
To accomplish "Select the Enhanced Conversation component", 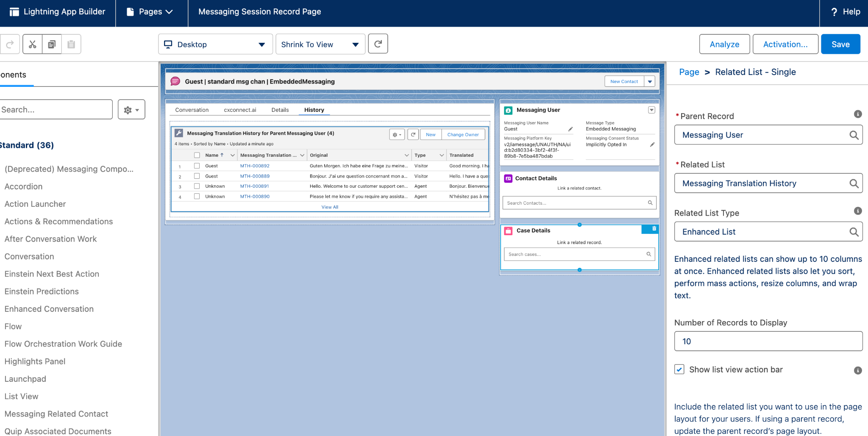I will [49, 309].
